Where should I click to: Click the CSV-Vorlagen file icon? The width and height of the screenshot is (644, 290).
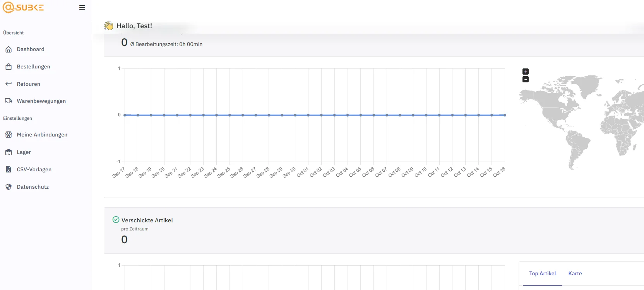[x=9, y=169]
